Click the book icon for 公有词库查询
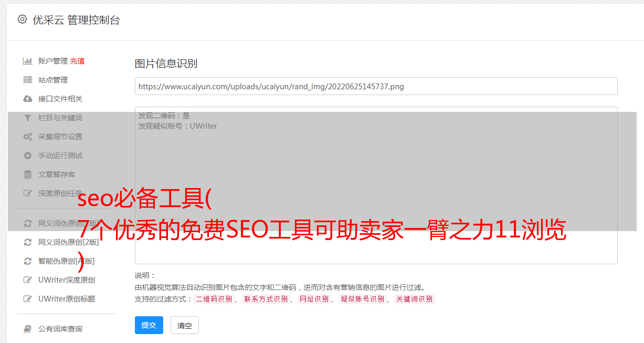644x343 pixels. pyautogui.click(x=28, y=329)
